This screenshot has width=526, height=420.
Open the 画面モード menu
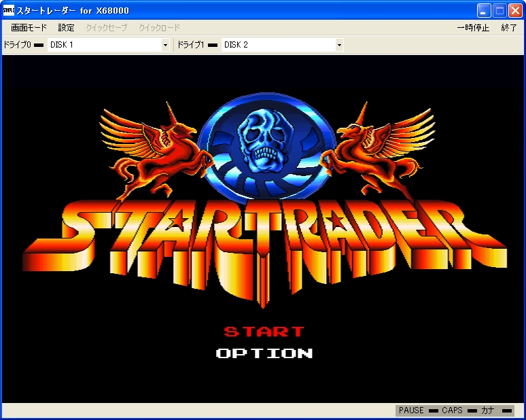click(29, 27)
